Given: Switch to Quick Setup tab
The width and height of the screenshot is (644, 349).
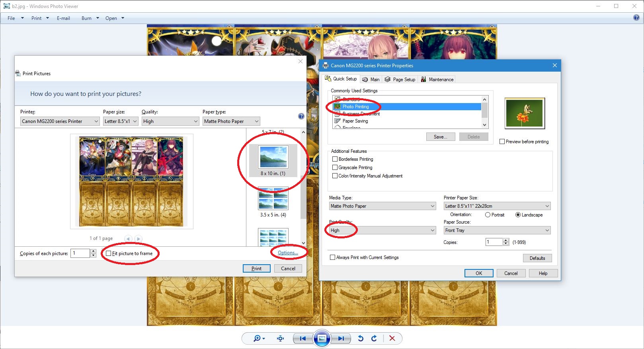Looking at the screenshot, I should click(x=341, y=79).
